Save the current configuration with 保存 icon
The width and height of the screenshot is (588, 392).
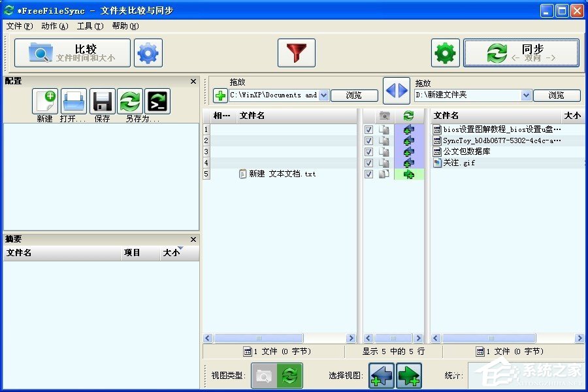101,100
